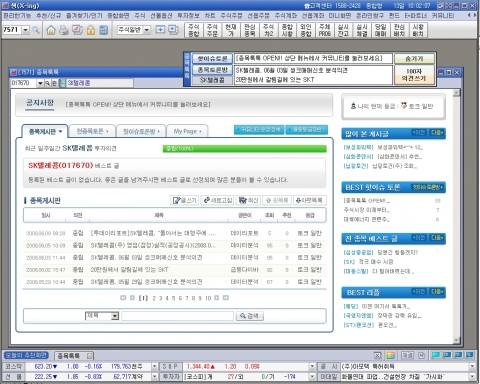Viewport: 480px width, 384px height.
Task: Click the 주식종합 toolbar button
Action: (x=194, y=30)
